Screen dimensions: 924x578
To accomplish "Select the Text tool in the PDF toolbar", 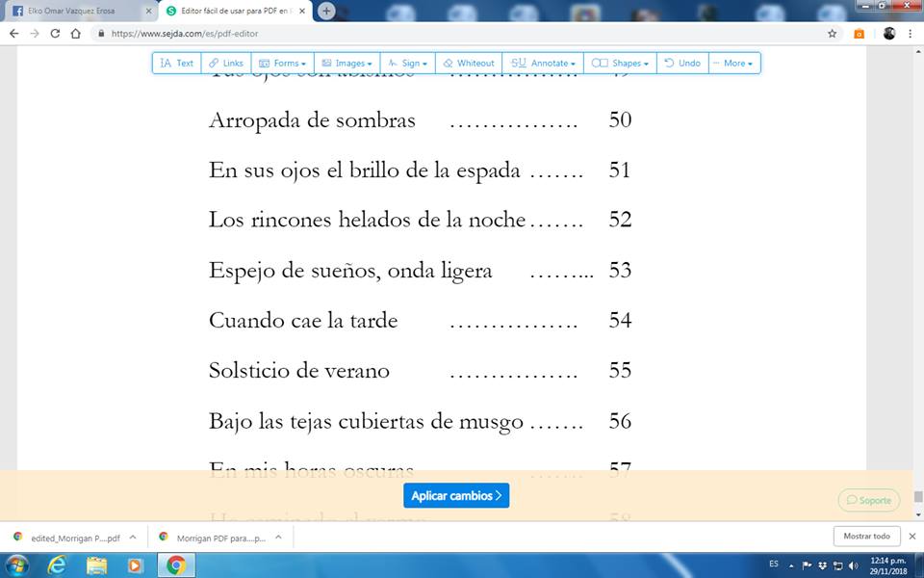I will pyautogui.click(x=176, y=63).
